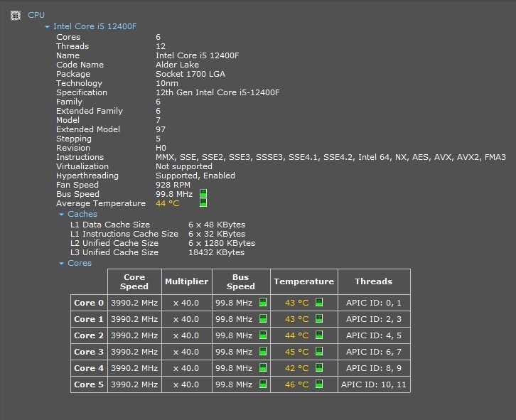The image size is (516, 420).
Task: Click the CPU section heading
Action: coord(36,15)
